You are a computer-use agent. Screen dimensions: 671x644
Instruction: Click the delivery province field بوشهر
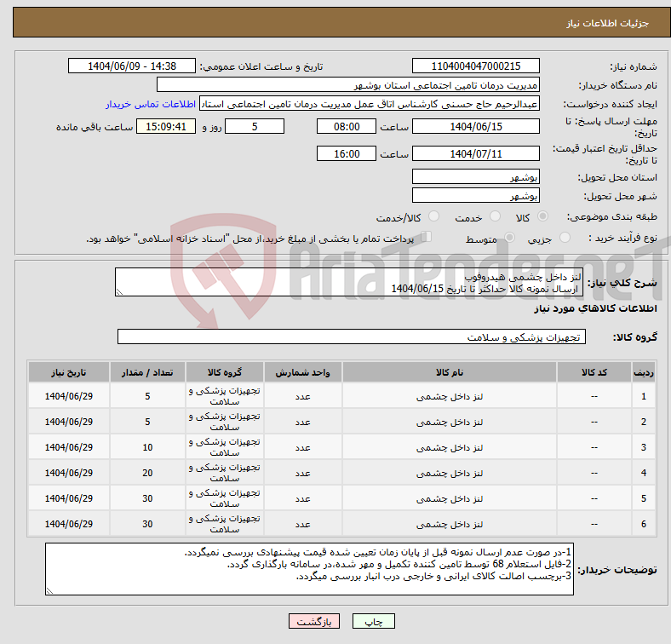[475, 176]
